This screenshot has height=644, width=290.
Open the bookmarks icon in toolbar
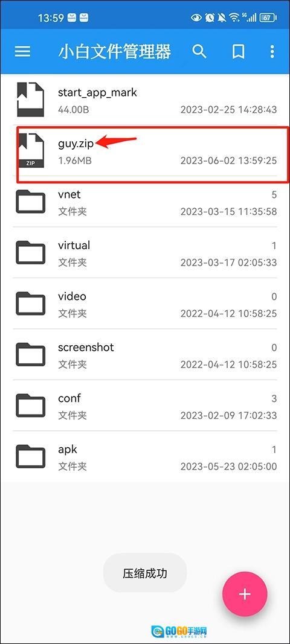pos(238,52)
